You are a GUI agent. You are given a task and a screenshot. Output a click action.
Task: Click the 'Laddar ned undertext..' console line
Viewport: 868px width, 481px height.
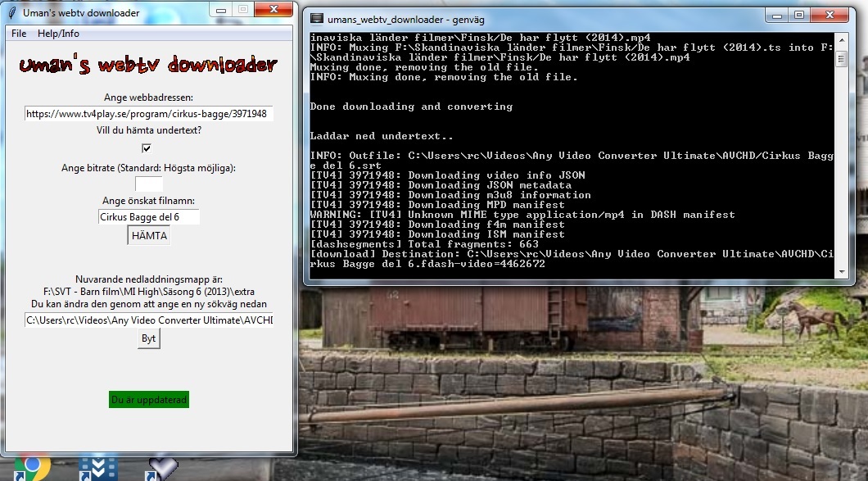[x=382, y=136]
